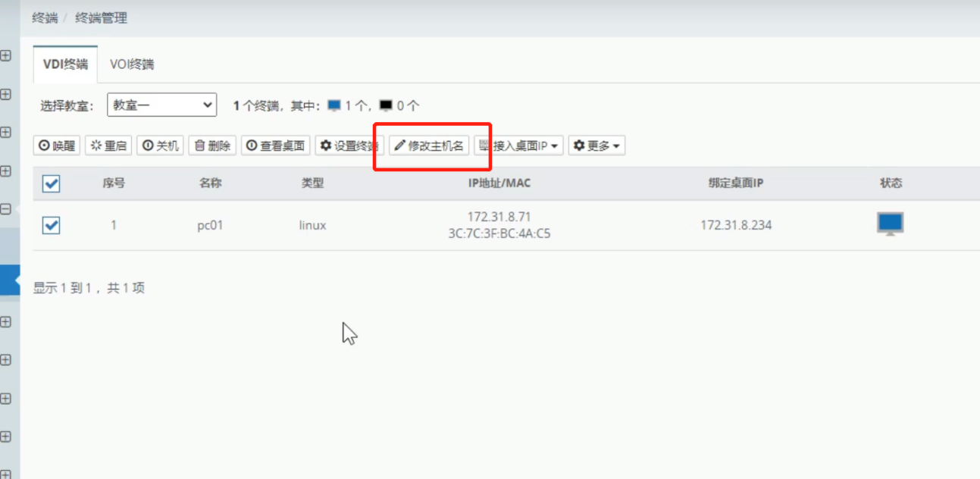This screenshot has width=980, height=479.
Task: Click the bound desktop IP 172.31.8.234
Action: 735,225
